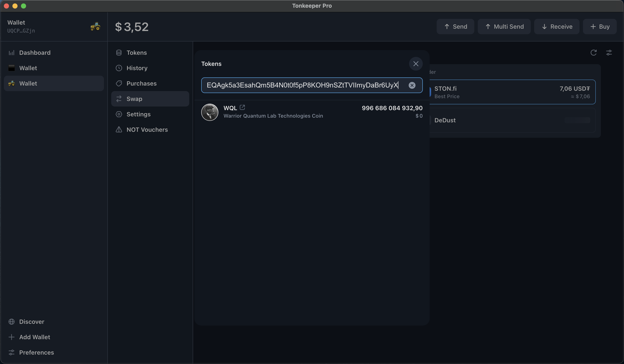The image size is (624, 364).
Task: Open swap settings sliders icon
Action: tap(609, 53)
